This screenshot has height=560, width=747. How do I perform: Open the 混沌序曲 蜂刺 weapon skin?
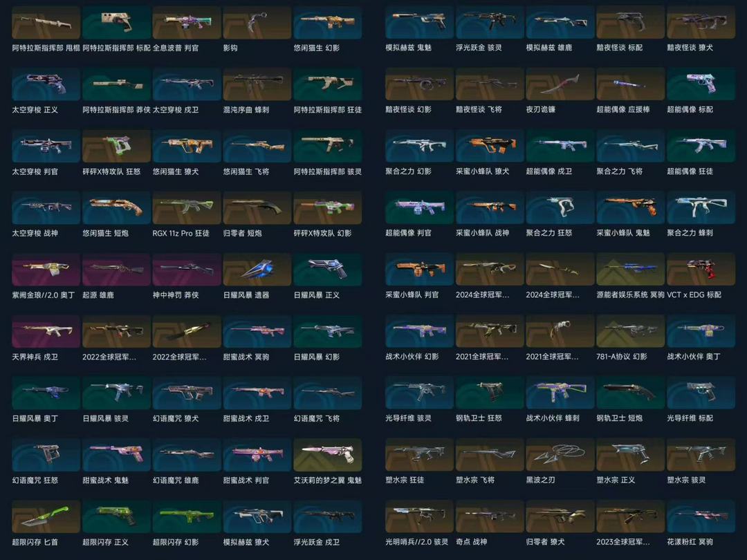(257, 84)
